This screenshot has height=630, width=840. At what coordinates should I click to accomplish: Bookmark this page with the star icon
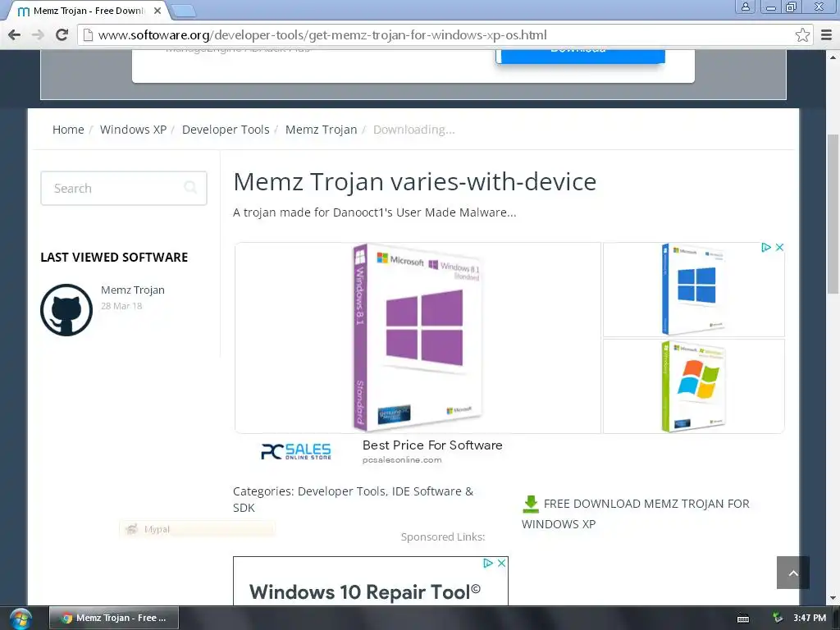tap(802, 34)
